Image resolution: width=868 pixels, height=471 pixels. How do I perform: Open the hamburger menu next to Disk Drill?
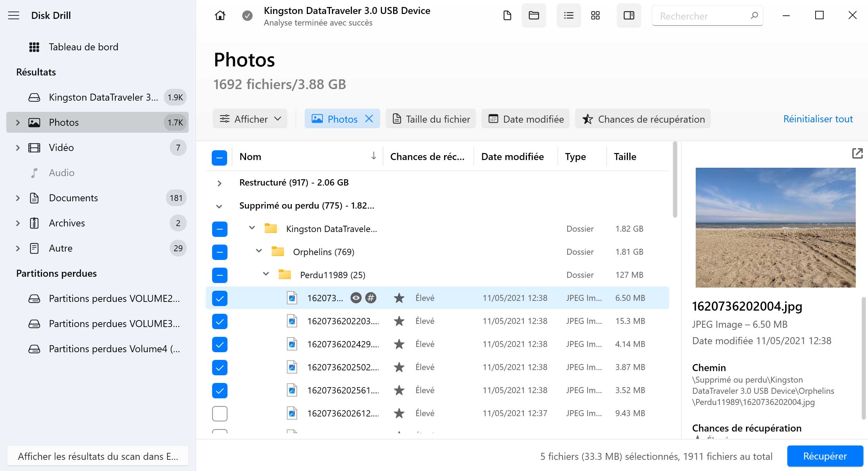click(14, 15)
